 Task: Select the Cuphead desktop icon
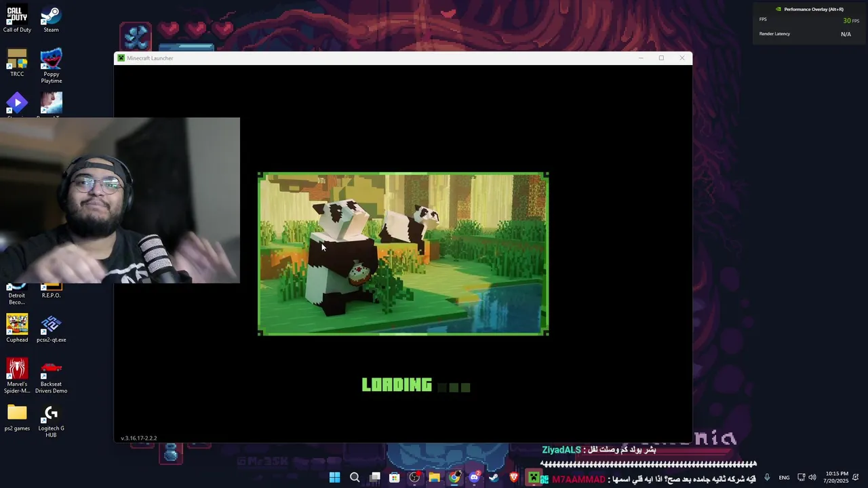click(x=17, y=329)
